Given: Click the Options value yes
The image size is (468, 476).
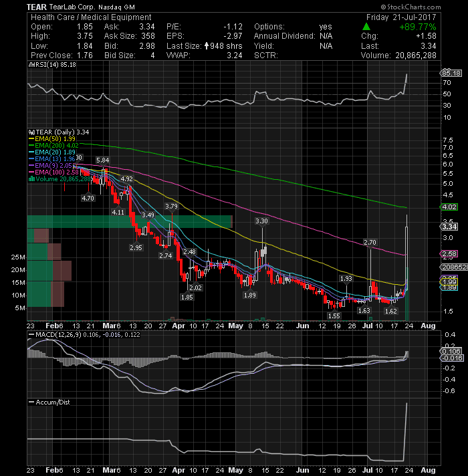Looking at the screenshot, I should pos(326,27).
